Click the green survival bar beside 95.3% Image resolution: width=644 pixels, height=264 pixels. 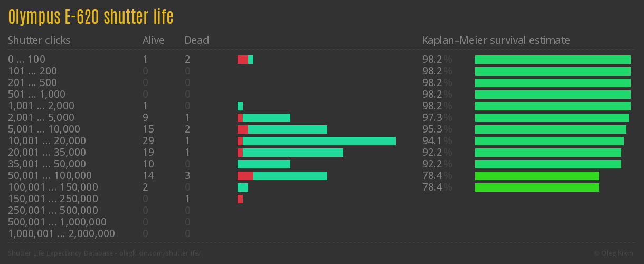[x=550, y=129]
